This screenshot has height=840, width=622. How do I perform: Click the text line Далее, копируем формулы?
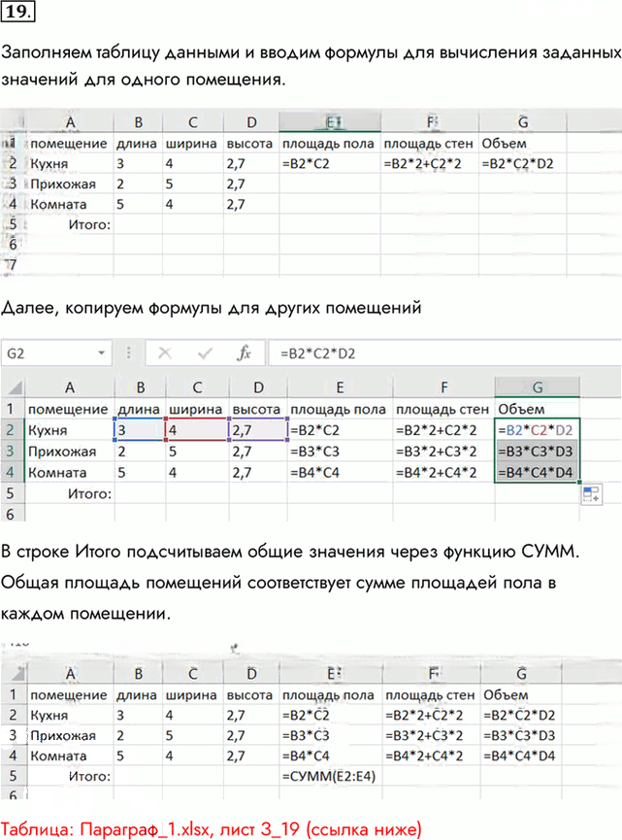click(x=212, y=308)
